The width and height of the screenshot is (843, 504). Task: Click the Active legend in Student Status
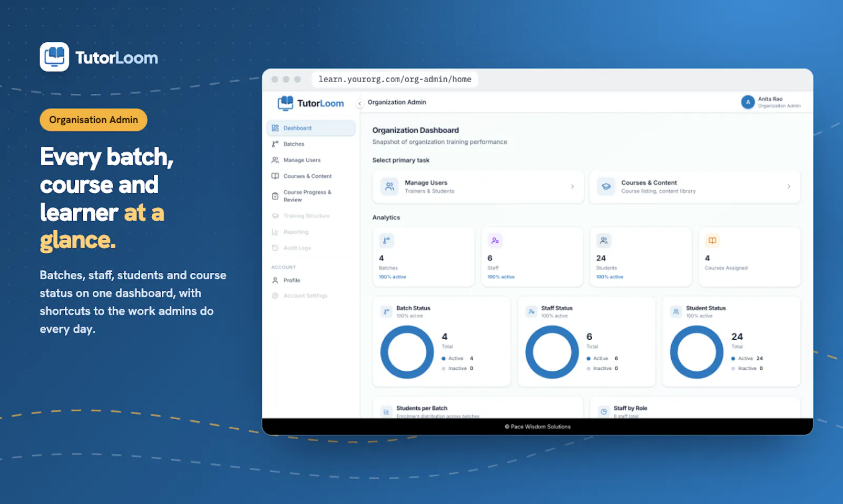[747, 359]
